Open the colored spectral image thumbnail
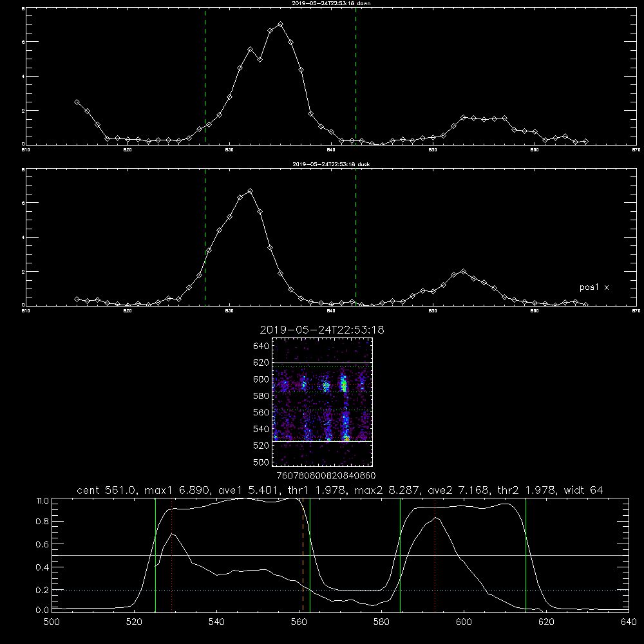 pos(323,402)
